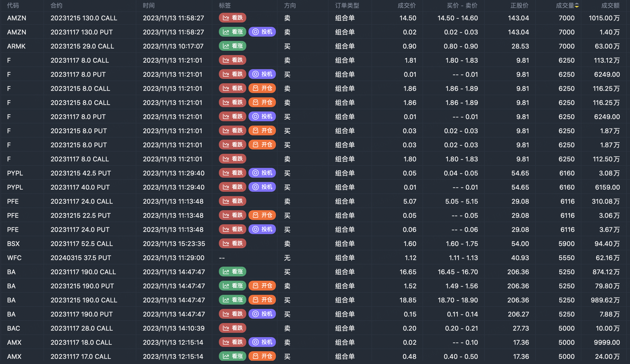Click the timestamp 2023/11/13 10:17:07
Image resolution: width=630 pixels, height=364 pixels.
click(173, 46)
